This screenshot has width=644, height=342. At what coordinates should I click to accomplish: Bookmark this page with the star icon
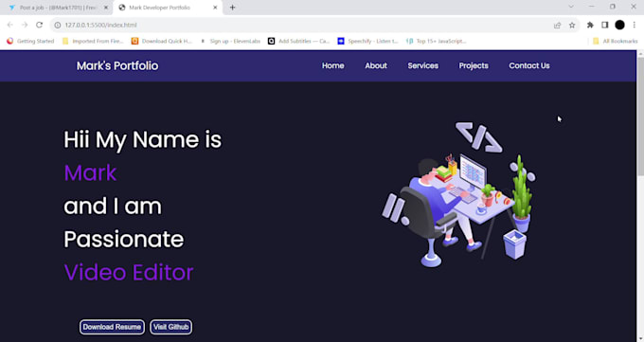572,25
